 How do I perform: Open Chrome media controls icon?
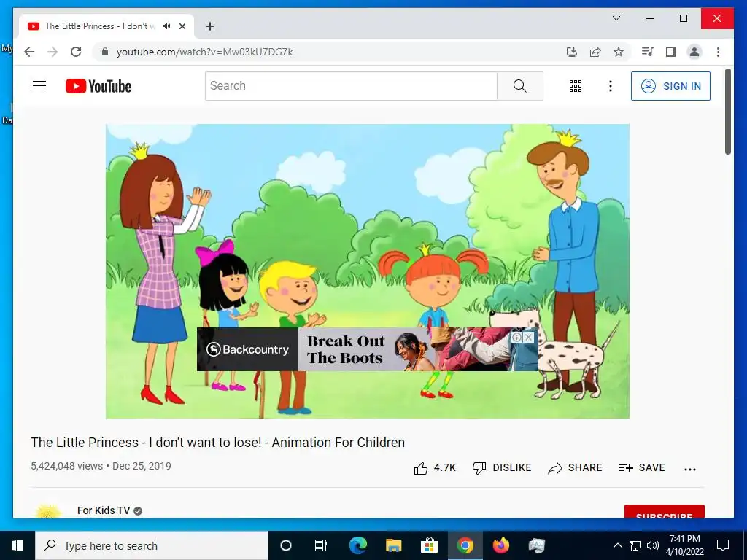(648, 52)
